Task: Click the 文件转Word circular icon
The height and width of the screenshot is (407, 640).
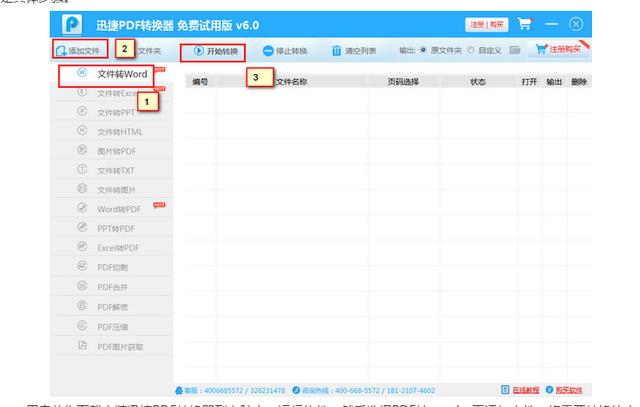Action: [x=82, y=73]
